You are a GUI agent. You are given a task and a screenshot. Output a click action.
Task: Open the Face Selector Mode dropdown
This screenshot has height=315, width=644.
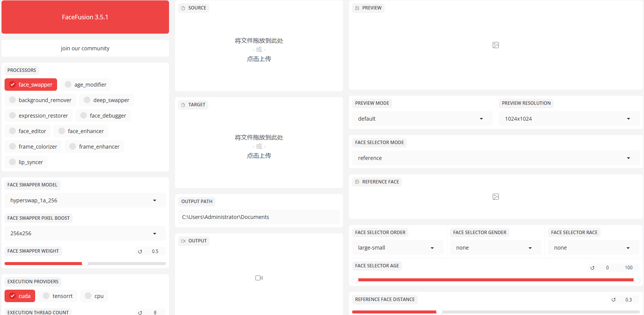(x=495, y=158)
